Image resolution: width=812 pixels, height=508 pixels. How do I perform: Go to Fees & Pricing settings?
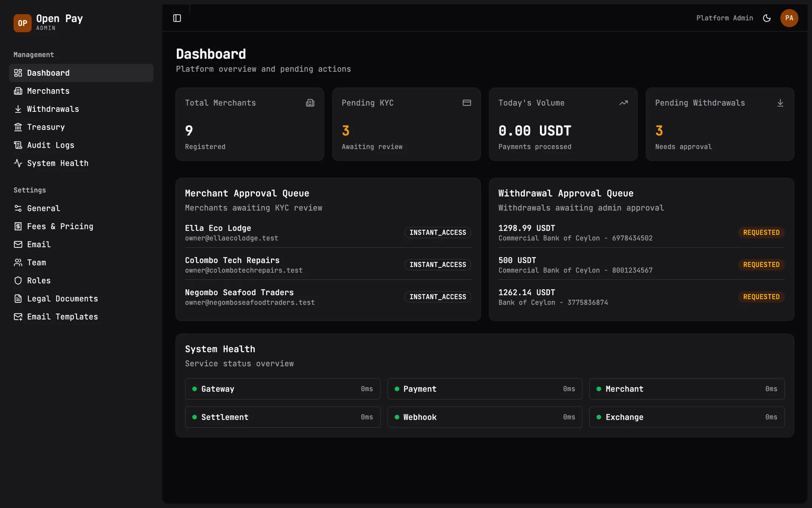click(81, 226)
